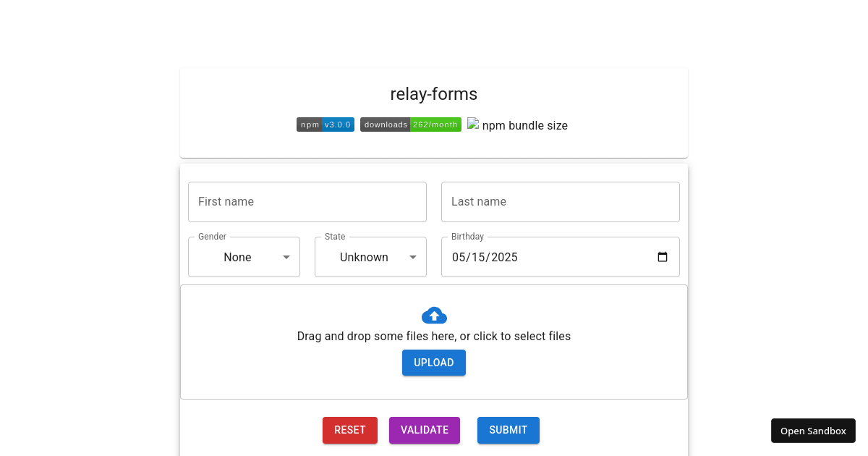Click the calendar icon in Birthday field
The height and width of the screenshot is (456, 868).
tap(663, 256)
